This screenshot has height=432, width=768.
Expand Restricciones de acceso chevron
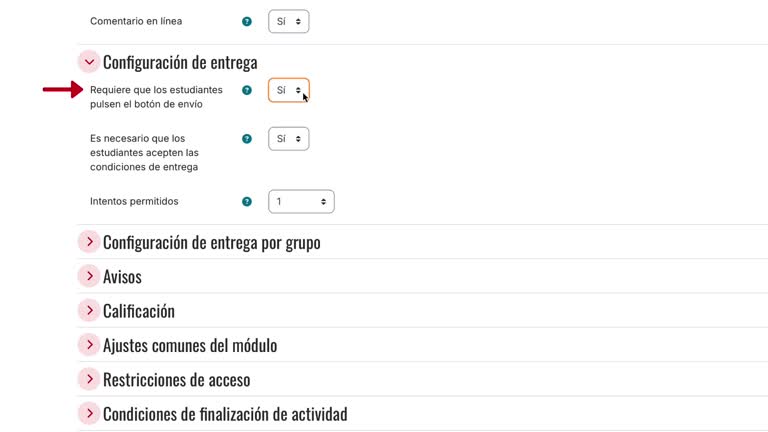(89, 379)
